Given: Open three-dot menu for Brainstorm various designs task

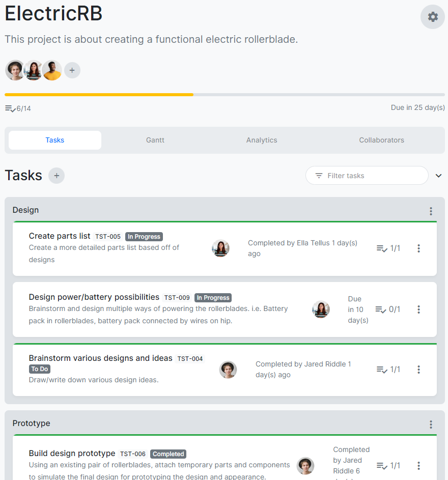Looking at the screenshot, I should (x=418, y=370).
